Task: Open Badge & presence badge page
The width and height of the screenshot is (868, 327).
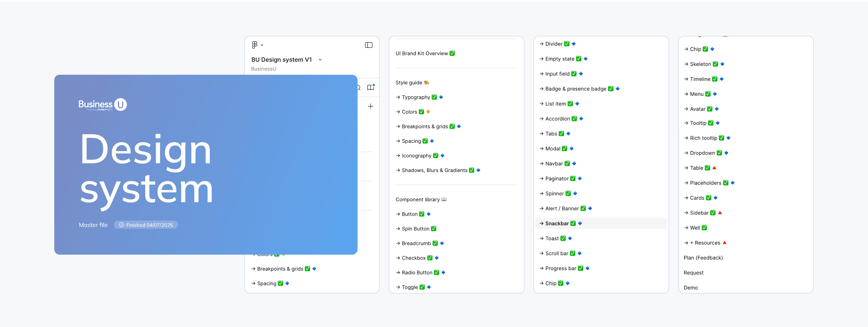Action: [x=579, y=89]
